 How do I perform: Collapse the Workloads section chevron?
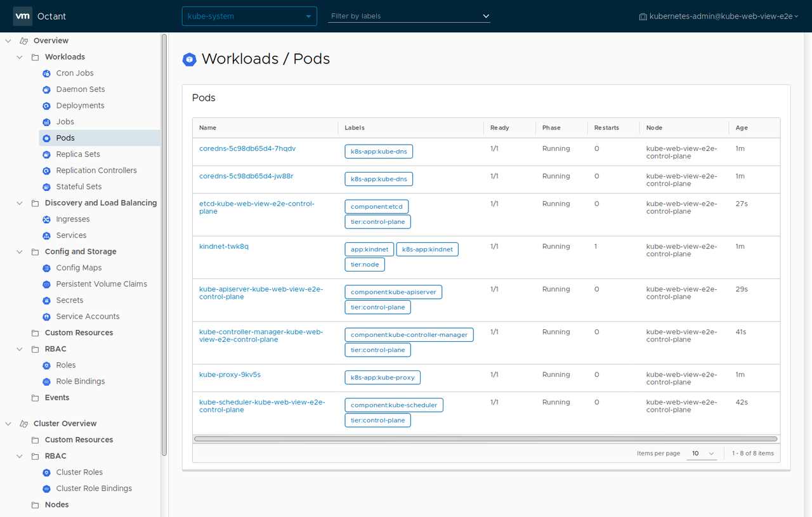coord(19,56)
